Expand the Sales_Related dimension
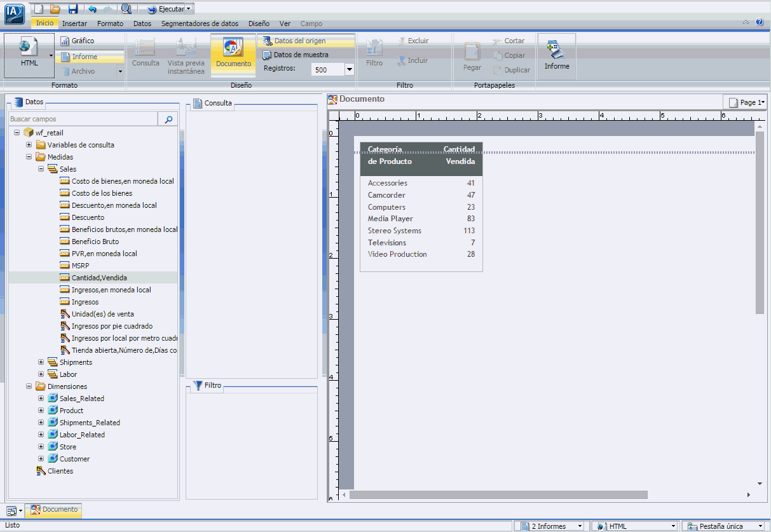This screenshot has width=771, height=532. (41, 399)
